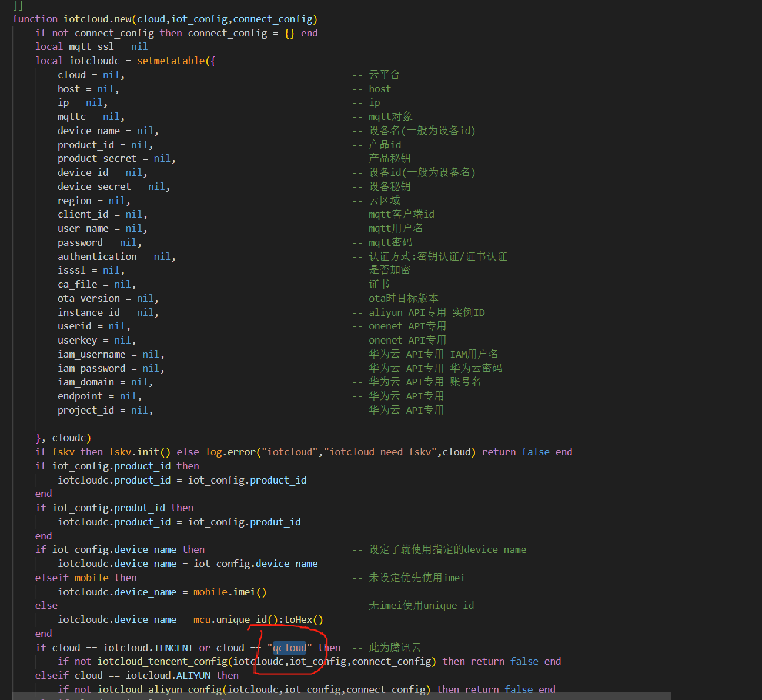Viewport: 762px width, 700px height.
Task: Click the comment '-- 是否加密'
Action: pos(382,270)
